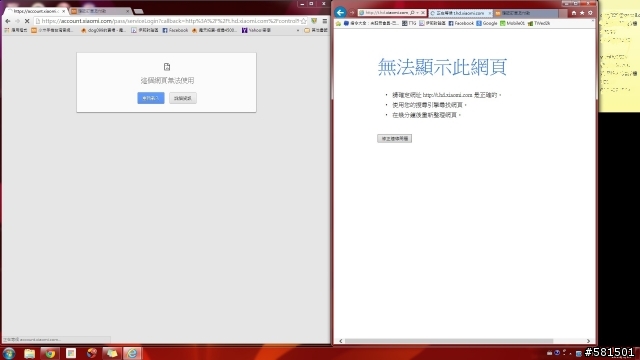The image size is (640, 360).
Task: Click the fix connection problems button in IE
Action: point(394,138)
